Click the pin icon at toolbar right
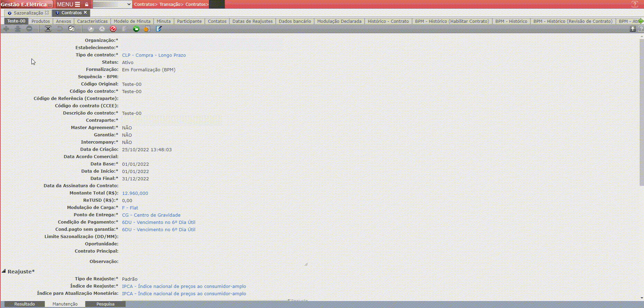The height and width of the screenshot is (308, 644). tap(633, 29)
